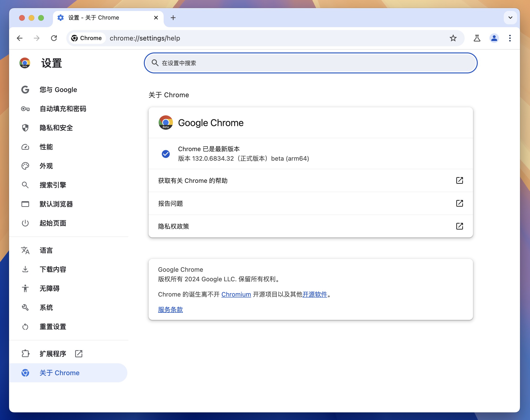Screen dimensions: 530x420
Task: Click external-link icon on 报告问题
Action: coord(459,203)
